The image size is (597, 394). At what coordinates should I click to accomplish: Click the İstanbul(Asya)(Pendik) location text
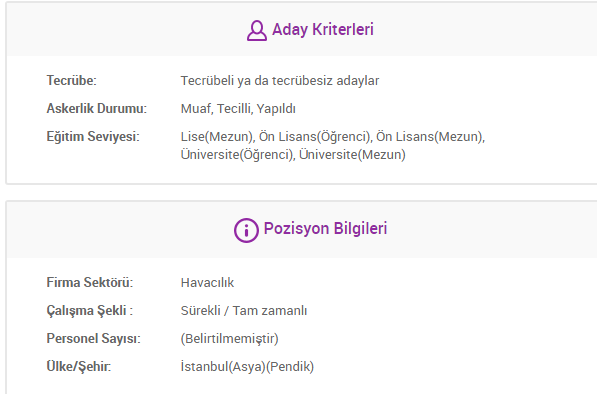pyautogui.click(x=247, y=367)
